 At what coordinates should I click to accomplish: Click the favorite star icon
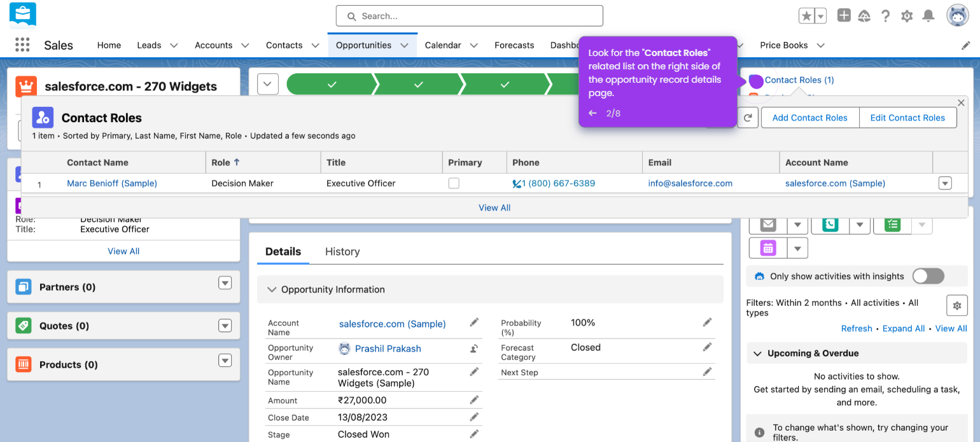pos(806,16)
